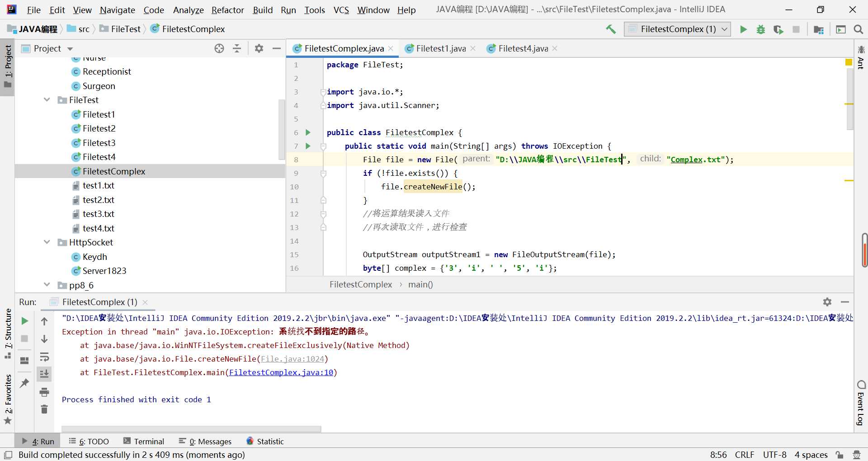
Task: Open Project panel gear settings
Action: (x=259, y=48)
